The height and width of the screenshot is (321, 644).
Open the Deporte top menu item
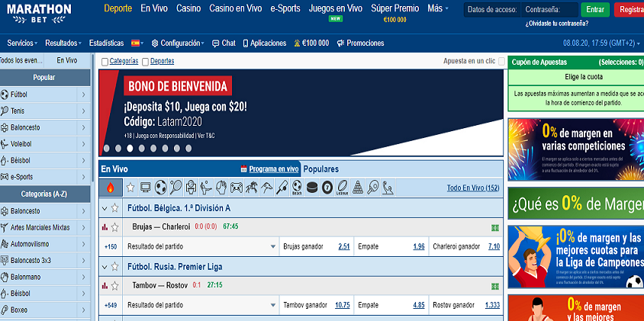pos(118,8)
